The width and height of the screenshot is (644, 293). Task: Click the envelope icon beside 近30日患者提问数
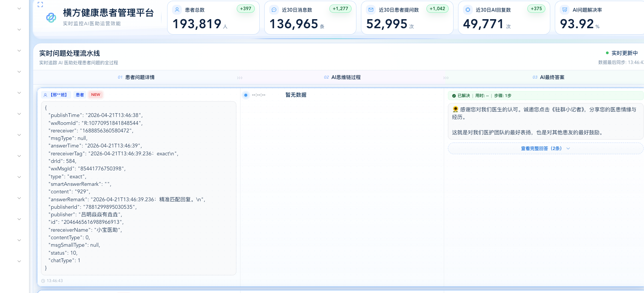(x=371, y=10)
